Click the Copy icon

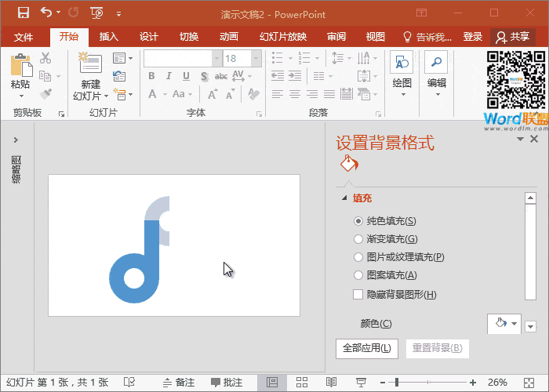click(45, 76)
